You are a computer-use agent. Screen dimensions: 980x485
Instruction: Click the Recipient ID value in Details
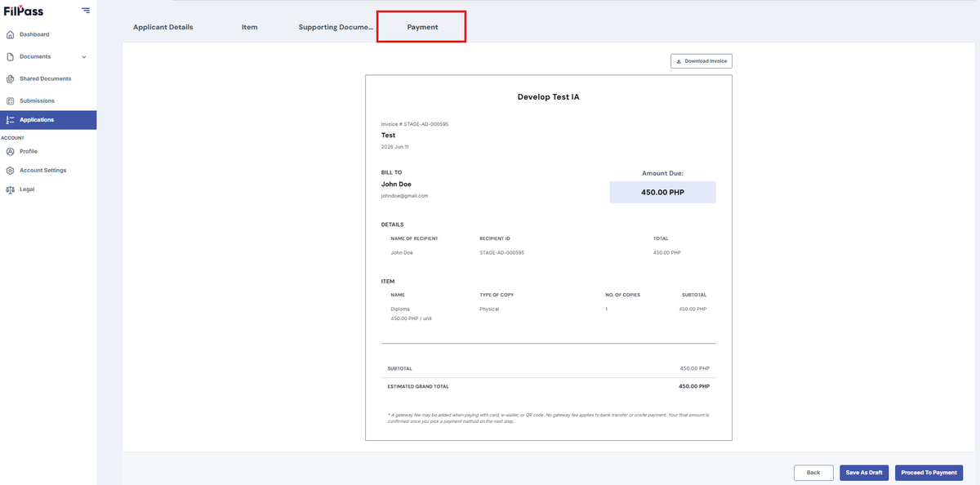(502, 253)
